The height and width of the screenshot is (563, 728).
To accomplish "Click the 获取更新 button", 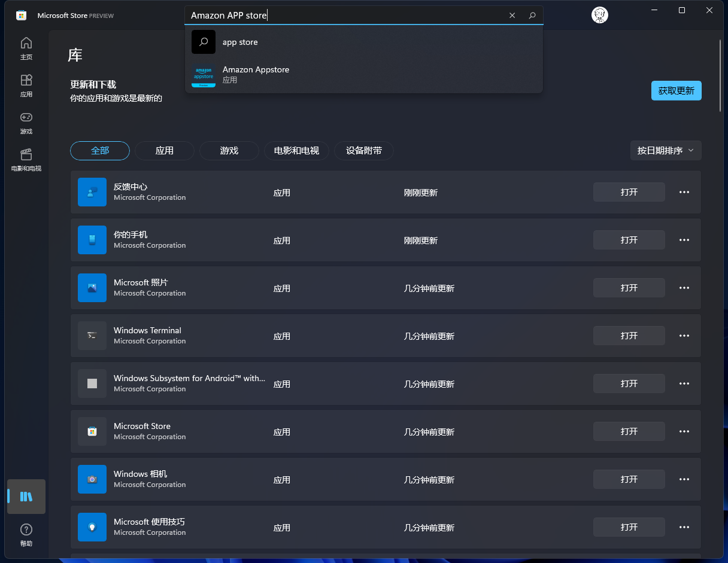I will click(x=677, y=91).
